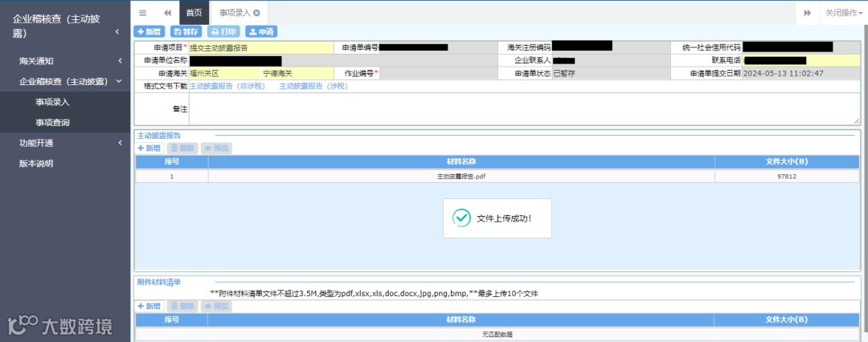Click the file size value 97812
Screen dimensions: 868x342
tap(786, 177)
